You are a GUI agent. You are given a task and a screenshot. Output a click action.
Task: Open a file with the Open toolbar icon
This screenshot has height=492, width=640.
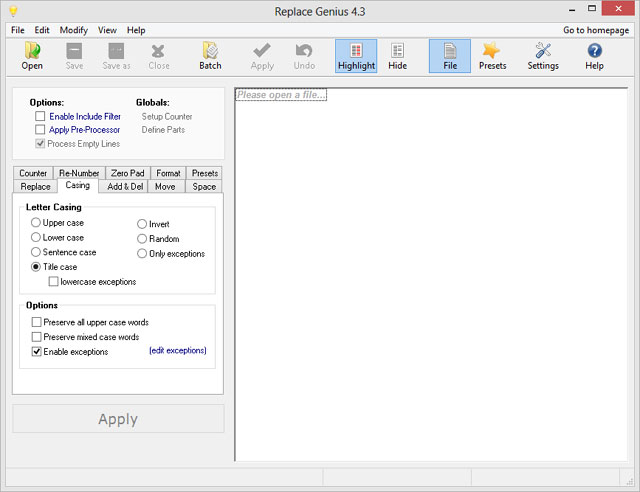[32, 56]
